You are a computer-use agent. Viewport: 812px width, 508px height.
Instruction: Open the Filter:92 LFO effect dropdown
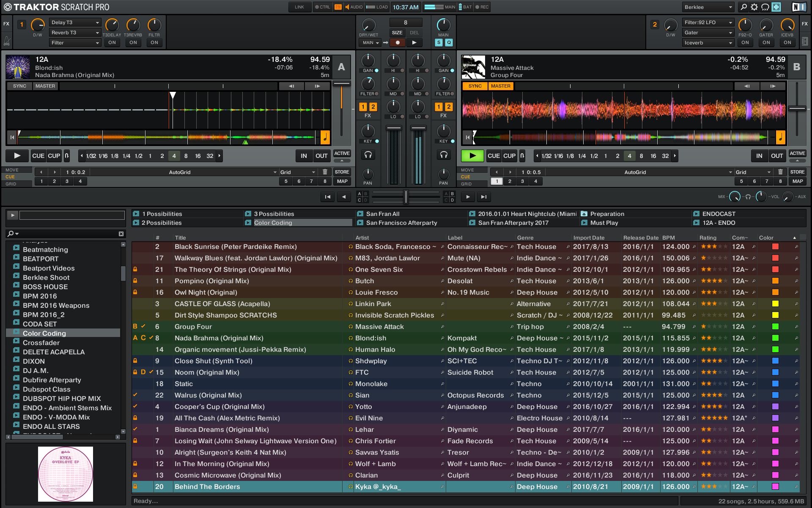708,22
